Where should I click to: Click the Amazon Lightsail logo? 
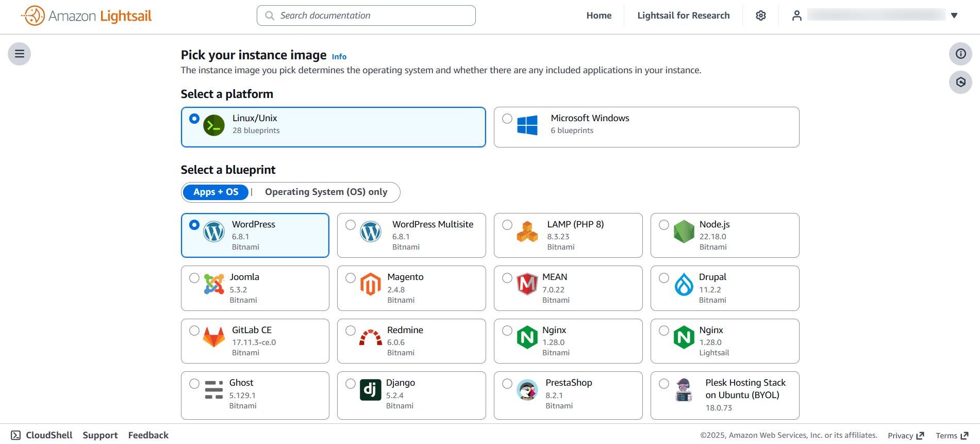tap(87, 15)
